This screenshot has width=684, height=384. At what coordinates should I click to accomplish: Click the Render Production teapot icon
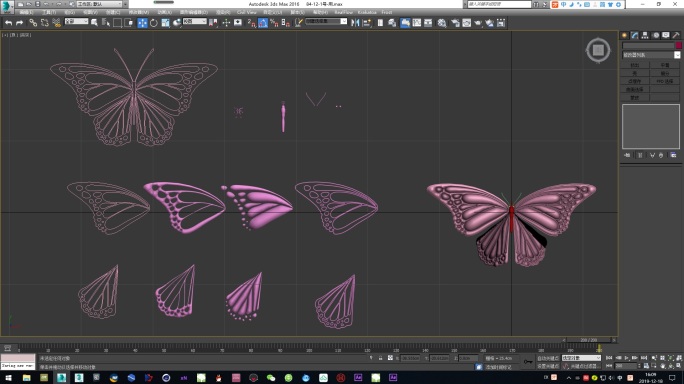478,23
